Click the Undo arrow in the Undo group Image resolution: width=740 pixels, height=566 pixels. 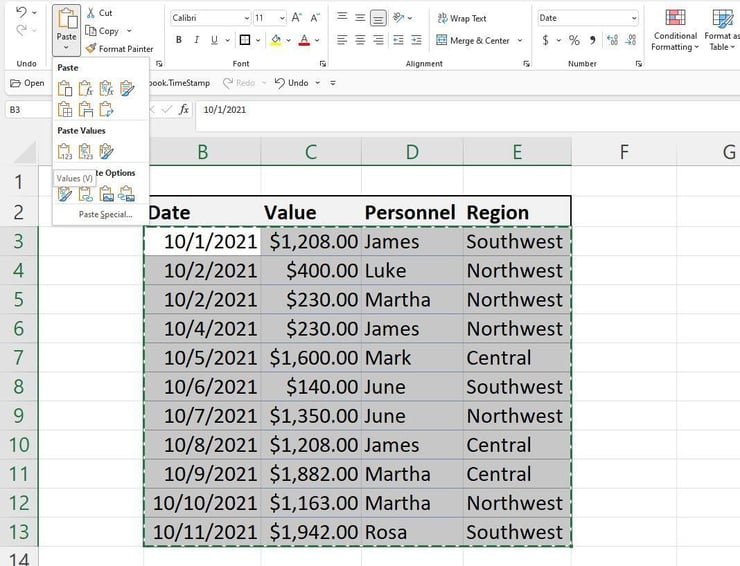click(21, 13)
